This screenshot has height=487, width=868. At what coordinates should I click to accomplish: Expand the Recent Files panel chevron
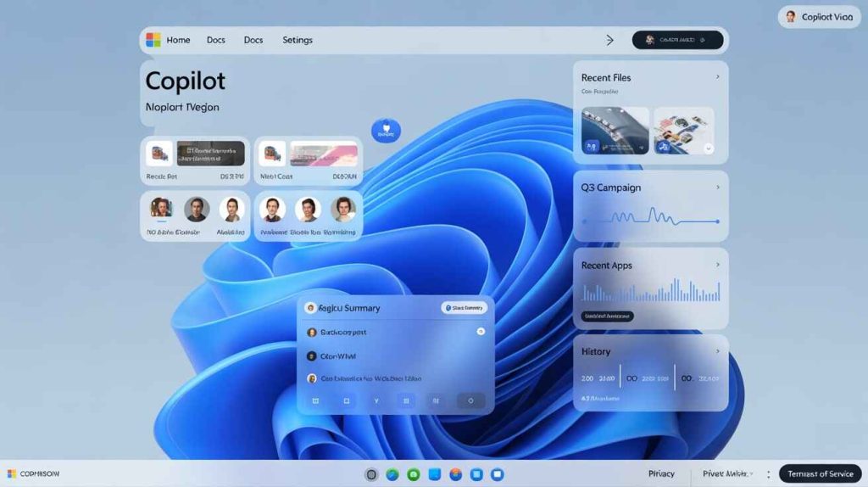[717, 77]
